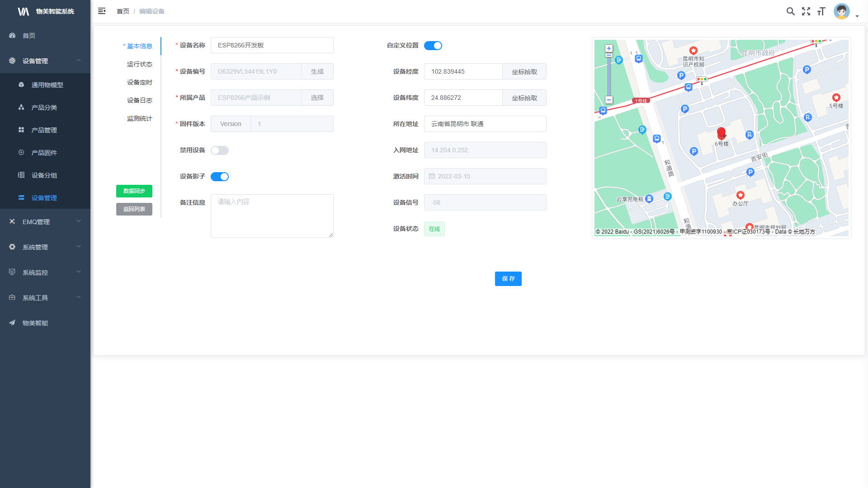Click the 备注信息 text area

coord(272,216)
